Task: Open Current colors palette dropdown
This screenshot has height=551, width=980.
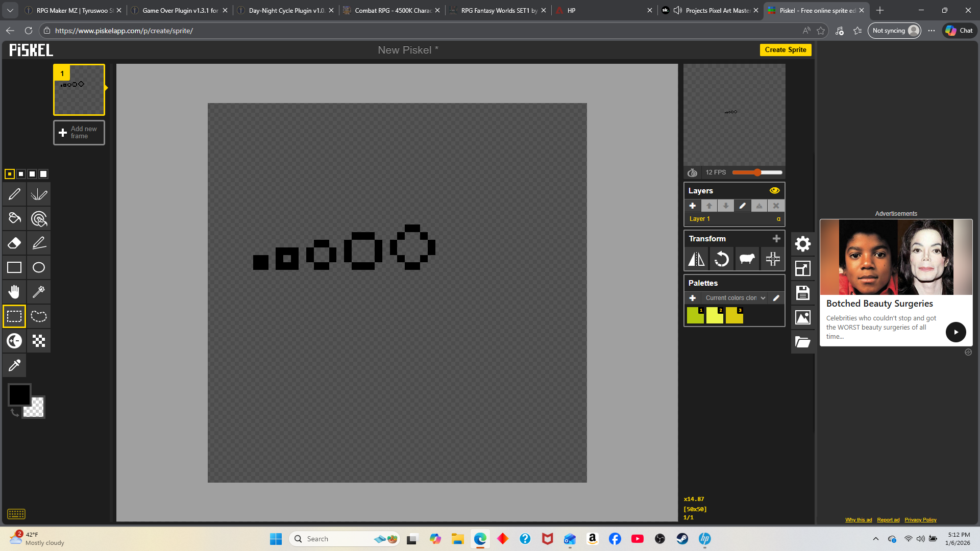Action: pyautogui.click(x=735, y=298)
